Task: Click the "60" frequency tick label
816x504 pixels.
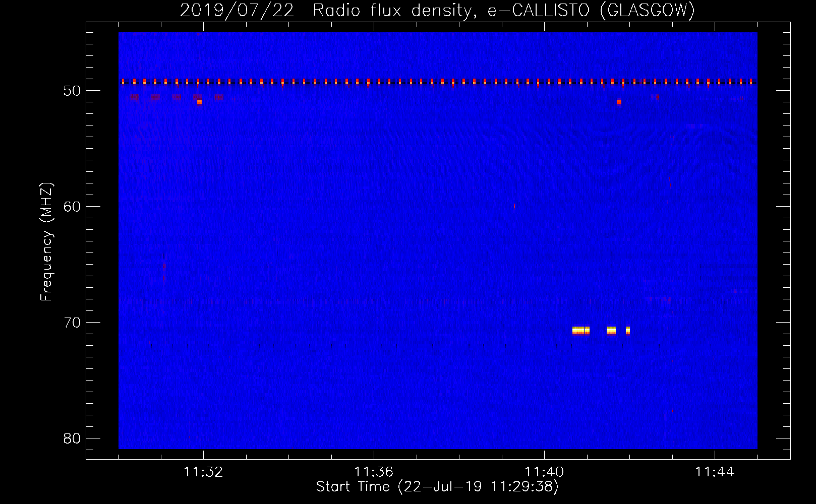Action: [x=72, y=207]
